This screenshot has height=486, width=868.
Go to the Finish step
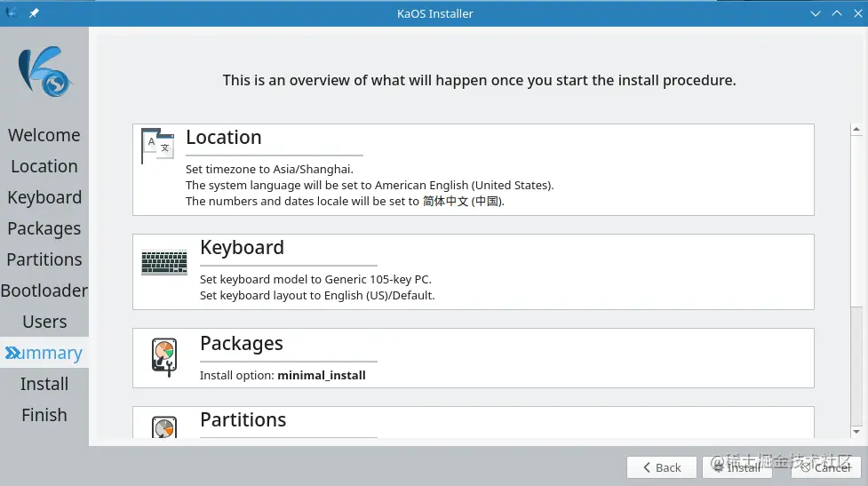click(x=44, y=415)
